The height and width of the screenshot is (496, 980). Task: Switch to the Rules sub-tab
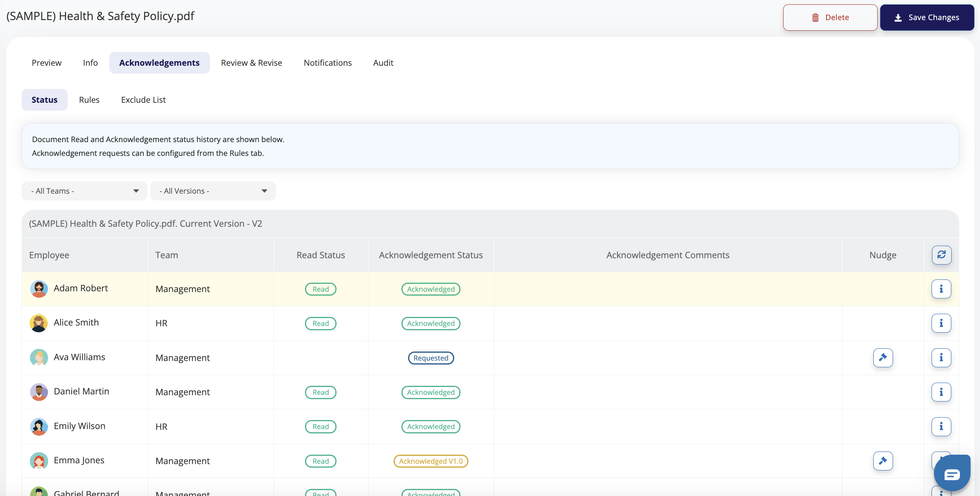coord(89,100)
